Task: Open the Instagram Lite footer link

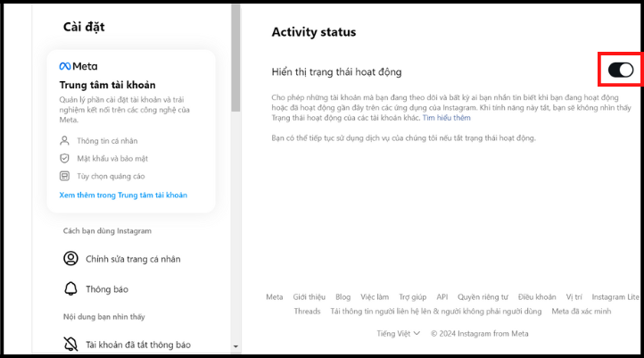Action: pyautogui.click(x=615, y=296)
